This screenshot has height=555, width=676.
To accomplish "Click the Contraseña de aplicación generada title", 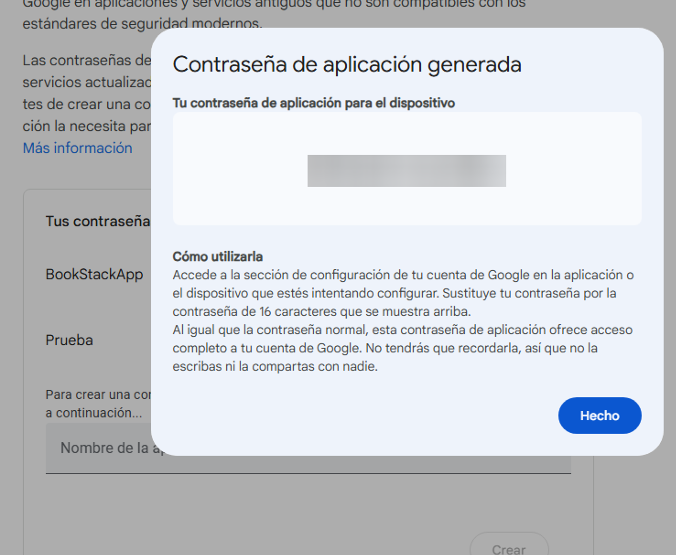I will [x=347, y=65].
